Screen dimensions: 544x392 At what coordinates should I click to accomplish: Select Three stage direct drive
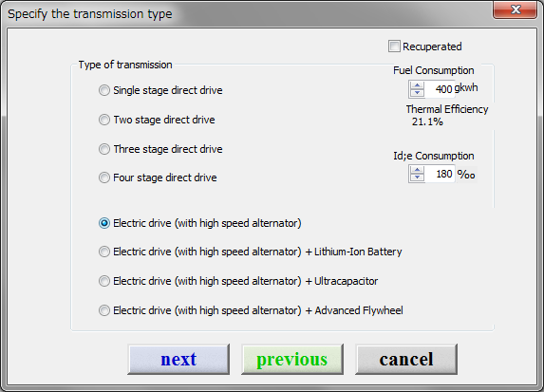click(x=104, y=149)
